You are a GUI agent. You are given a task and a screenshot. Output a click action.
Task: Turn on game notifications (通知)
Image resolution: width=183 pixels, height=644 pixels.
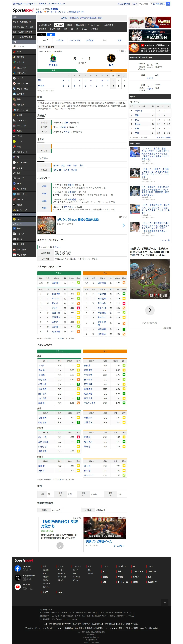point(121,51)
